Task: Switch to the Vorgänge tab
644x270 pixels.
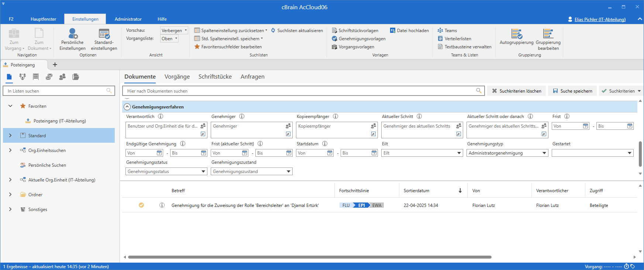Action: [x=177, y=77]
